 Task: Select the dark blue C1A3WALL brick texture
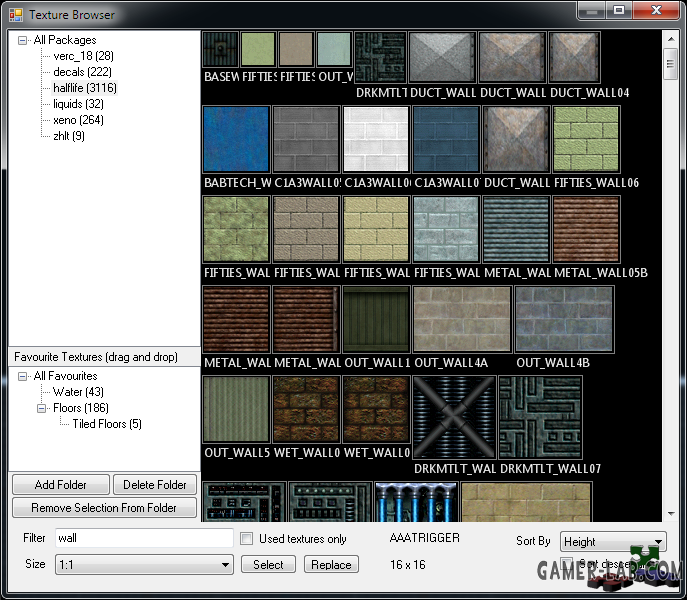tap(446, 139)
